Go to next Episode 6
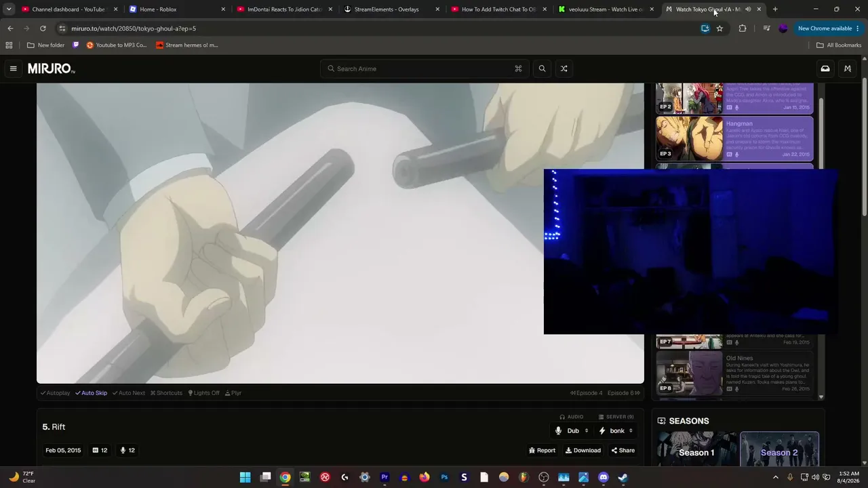Viewport: 868px width, 488px height. pos(624,393)
